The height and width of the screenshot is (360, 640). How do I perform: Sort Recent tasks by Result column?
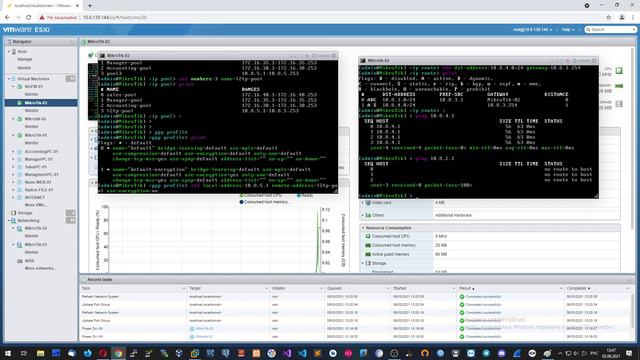click(x=510, y=289)
